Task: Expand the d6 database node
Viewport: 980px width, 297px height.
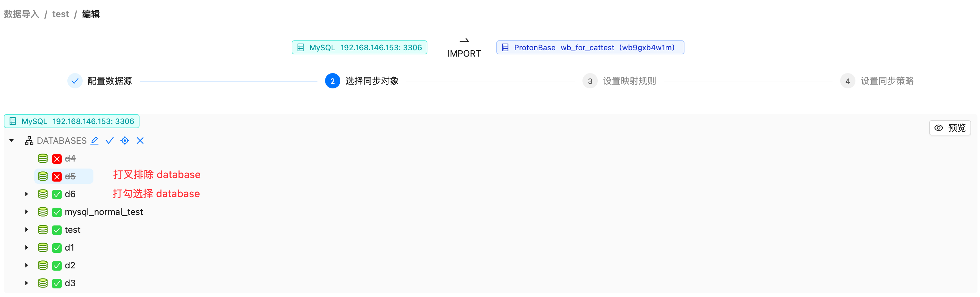Action: coord(26,194)
